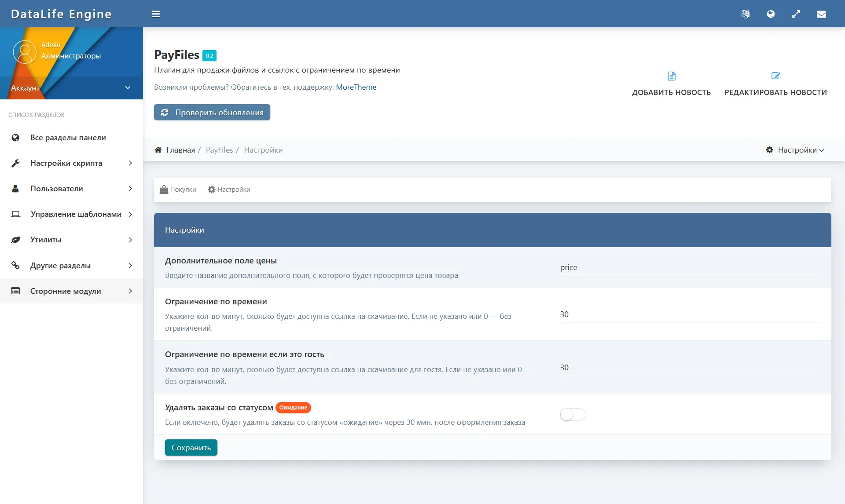Click the Проверить обновления button
845x504 pixels.
click(x=212, y=113)
